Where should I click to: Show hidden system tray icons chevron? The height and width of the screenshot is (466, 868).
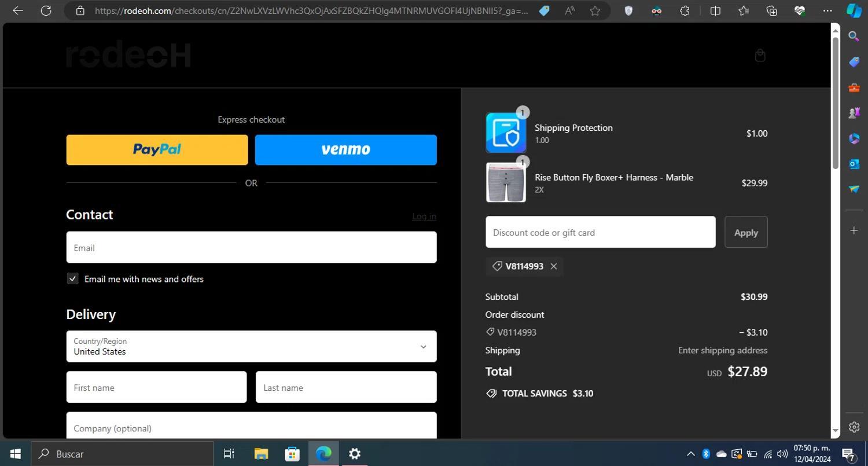click(690, 454)
